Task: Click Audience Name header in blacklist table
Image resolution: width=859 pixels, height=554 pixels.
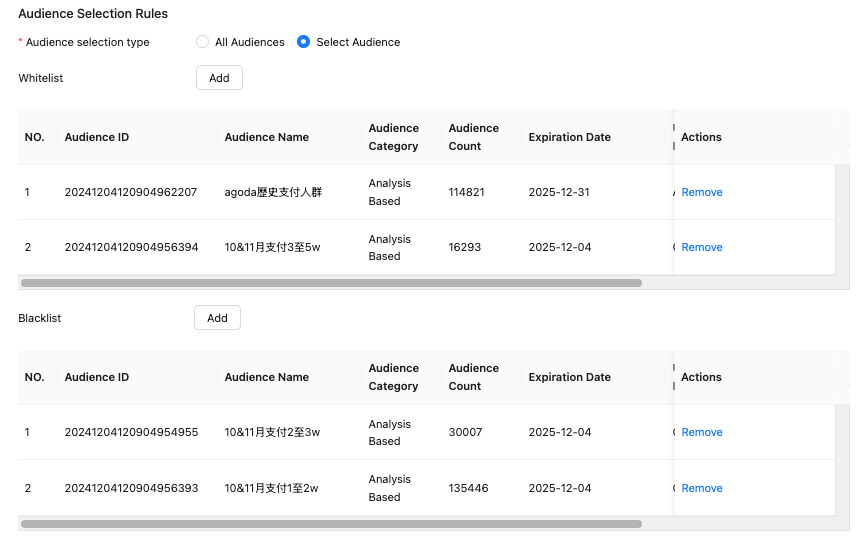Action: 266,377
